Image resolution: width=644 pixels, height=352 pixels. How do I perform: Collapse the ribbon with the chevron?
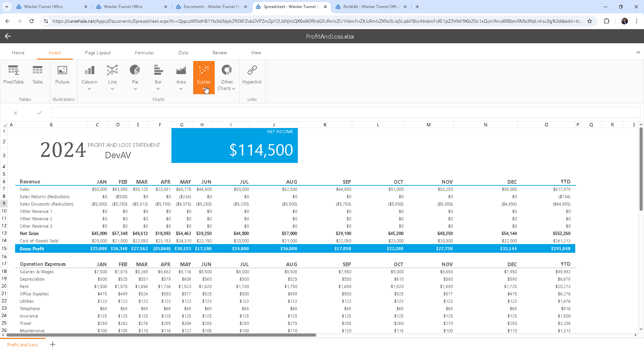pos(638,52)
